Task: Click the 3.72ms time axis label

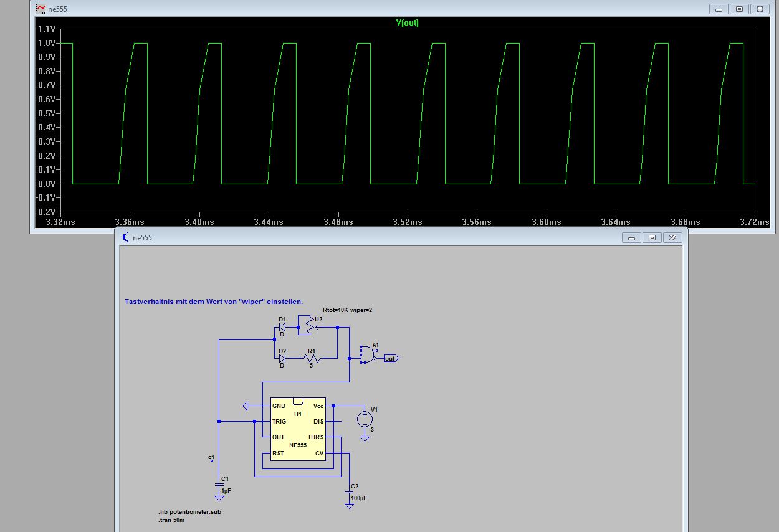Action: [755, 222]
